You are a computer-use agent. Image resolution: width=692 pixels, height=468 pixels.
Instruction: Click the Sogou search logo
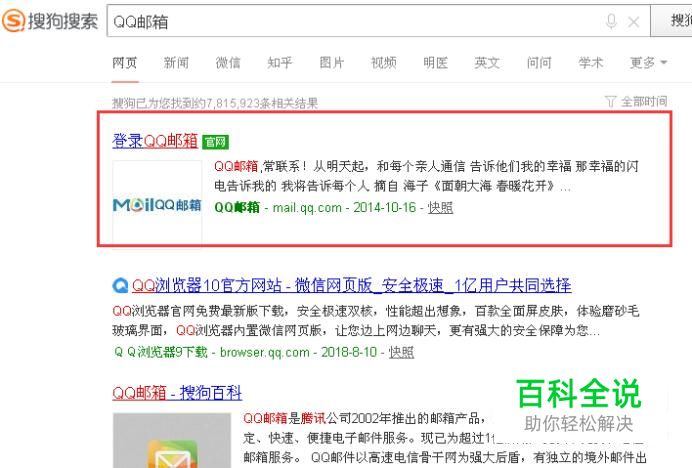click(x=50, y=21)
